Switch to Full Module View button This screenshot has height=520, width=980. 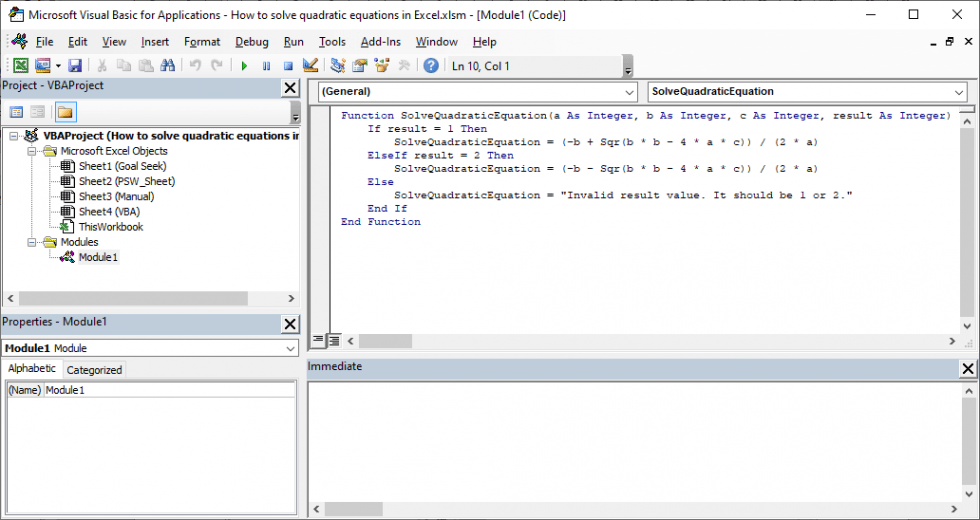coord(334,341)
